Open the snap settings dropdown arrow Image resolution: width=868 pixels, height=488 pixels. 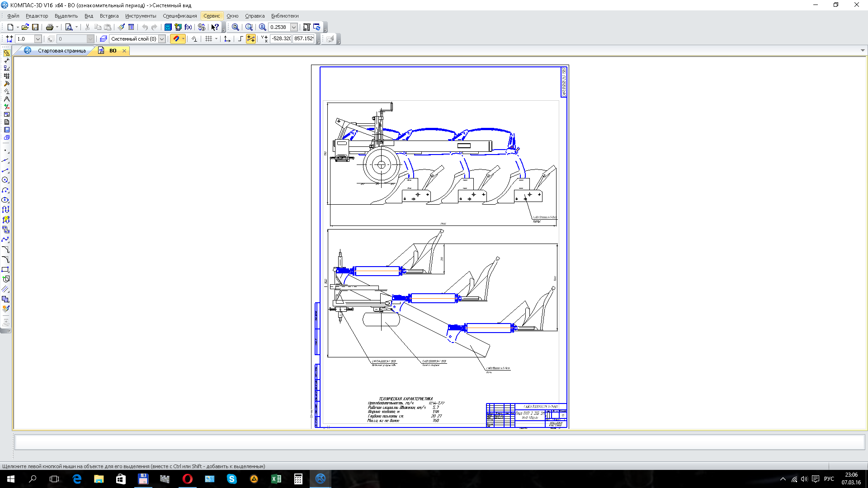(x=183, y=39)
